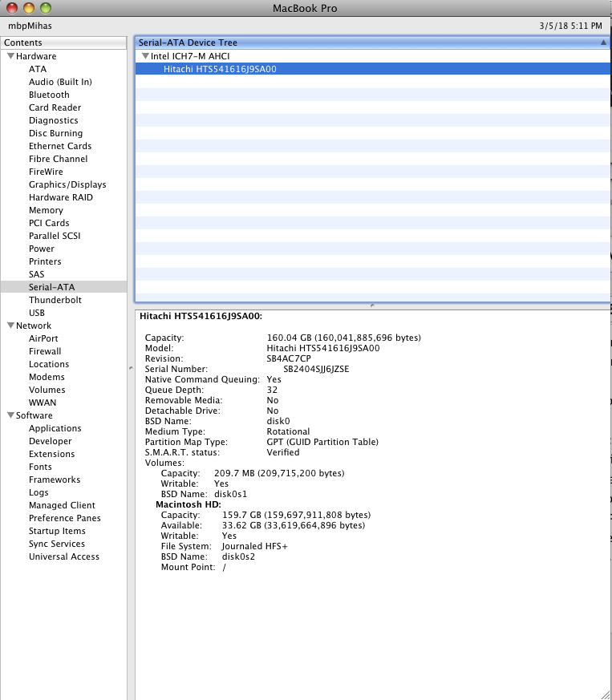Open Fonts under Software
Image resolution: width=612 pixels, height=700 pixels.
pyautogui.click(x=40, y=467)
